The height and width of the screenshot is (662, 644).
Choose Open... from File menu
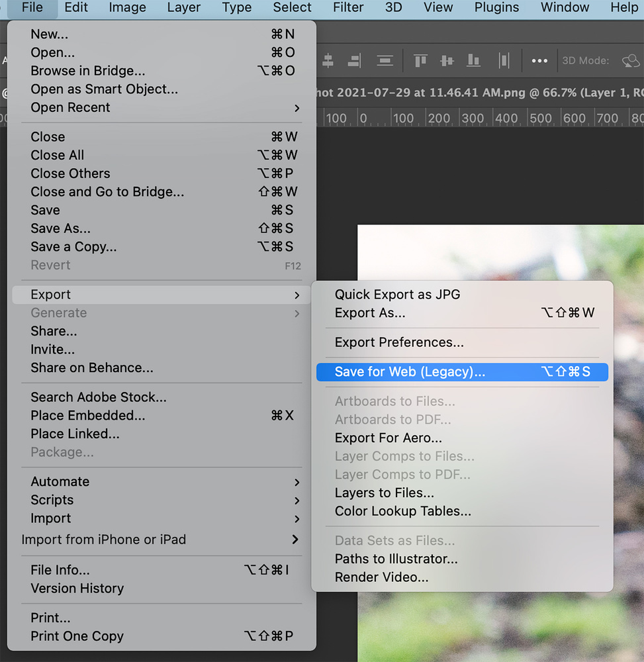(161, 53)
